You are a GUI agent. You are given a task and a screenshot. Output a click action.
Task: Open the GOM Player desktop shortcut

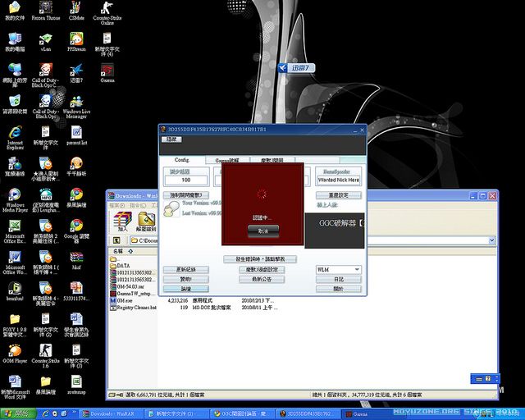click(x=15, y=350)
